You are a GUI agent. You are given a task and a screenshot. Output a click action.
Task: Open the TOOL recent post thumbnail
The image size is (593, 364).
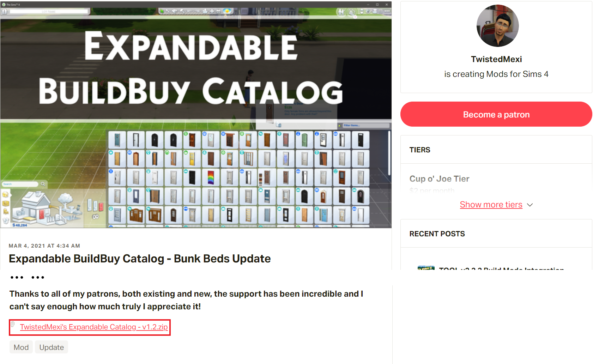[x=426, y=268]
